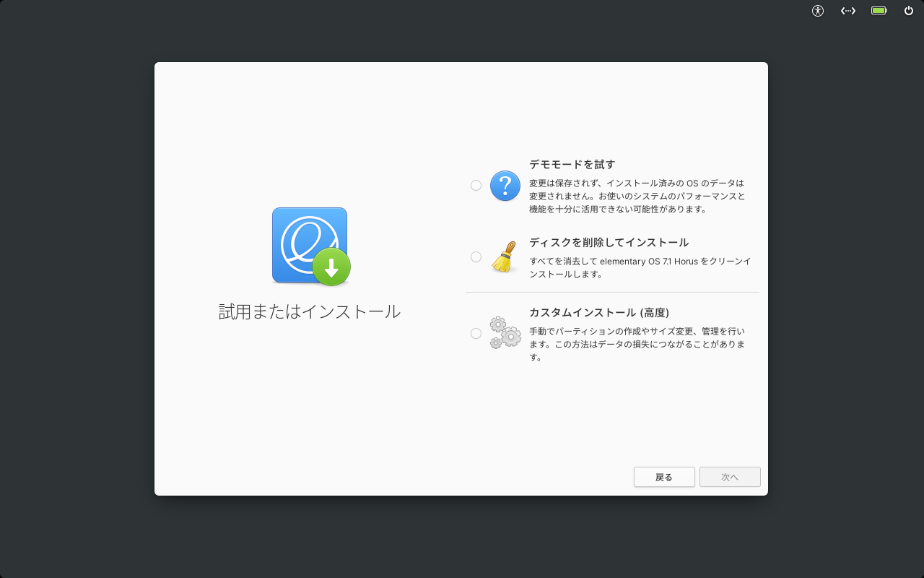Click the gears icon for custom install
Image resolution: width=924 pixels, height=578 pixels.
(505, 333)
